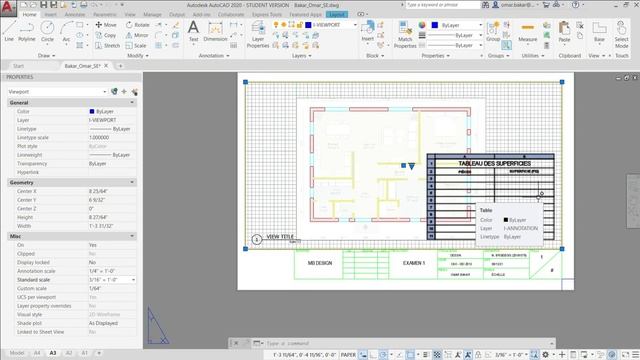Select the Line tool
Screen dimensions: 640x360
9,31
